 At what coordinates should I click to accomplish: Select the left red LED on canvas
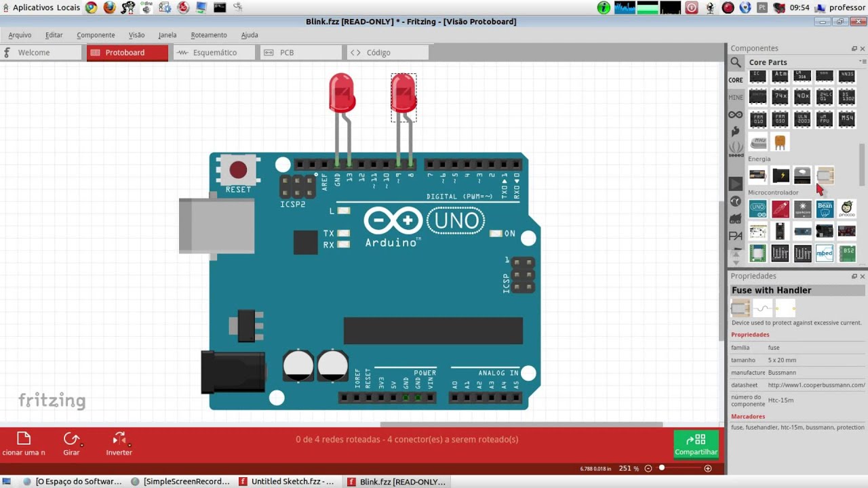click(x=342, y=93)
